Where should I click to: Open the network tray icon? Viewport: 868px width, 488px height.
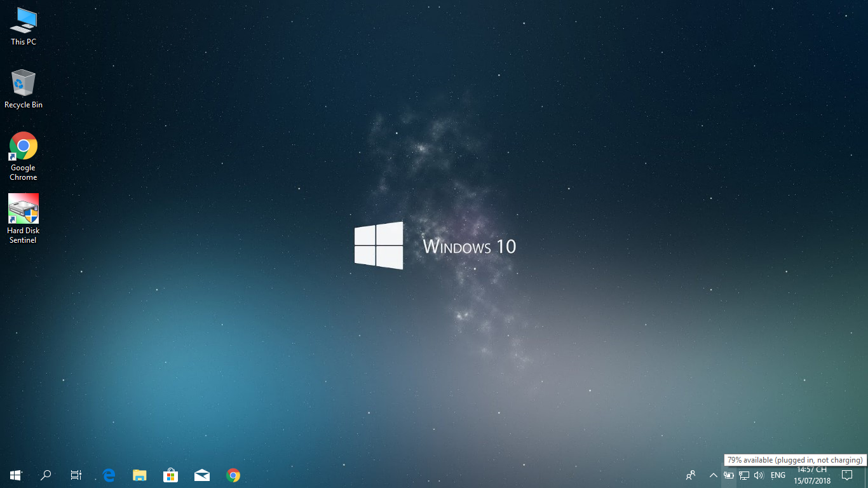click(x=744, y=475)
